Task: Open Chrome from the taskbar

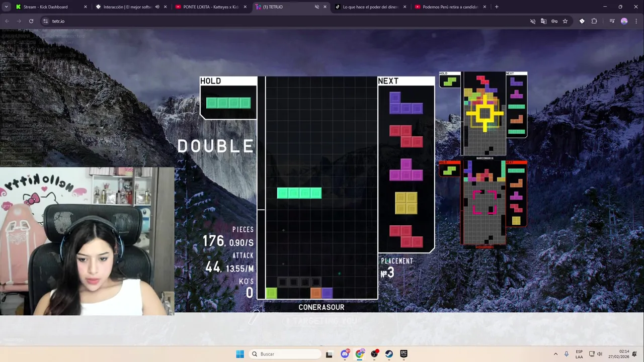Action: pos(359,354)
